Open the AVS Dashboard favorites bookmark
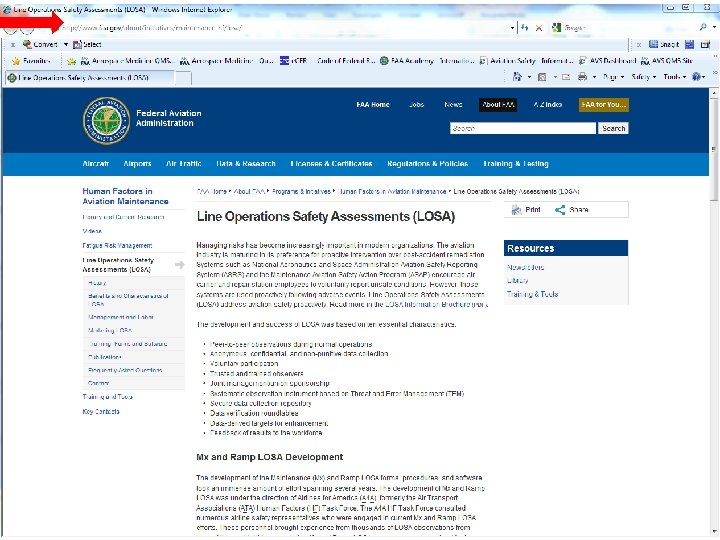 tap(607, 61)
